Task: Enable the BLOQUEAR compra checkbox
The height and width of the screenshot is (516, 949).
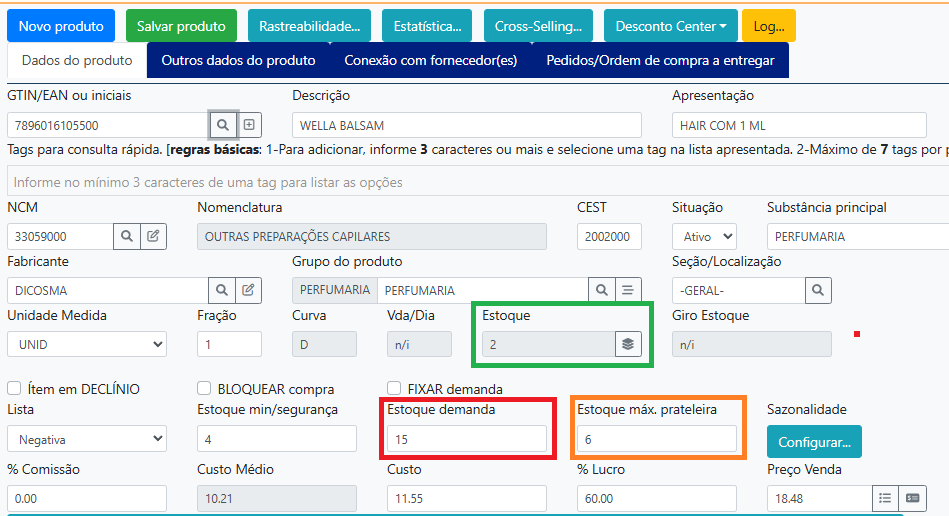Action: click(x=204, y=388)
